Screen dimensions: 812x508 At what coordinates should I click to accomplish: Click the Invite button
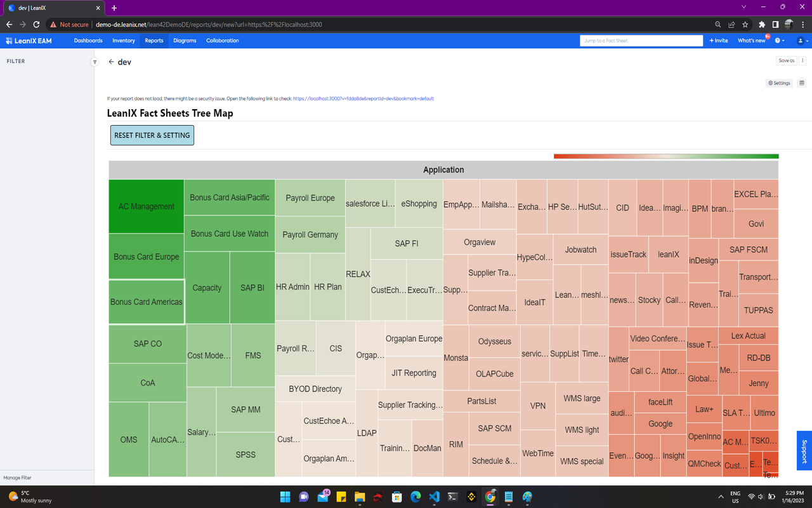(719, 41)
